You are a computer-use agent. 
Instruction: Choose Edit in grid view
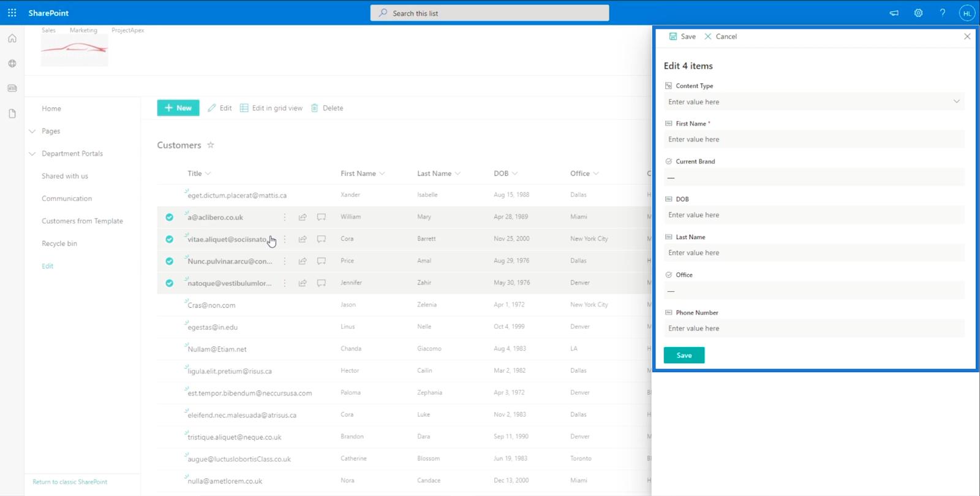tap(271, 108)
